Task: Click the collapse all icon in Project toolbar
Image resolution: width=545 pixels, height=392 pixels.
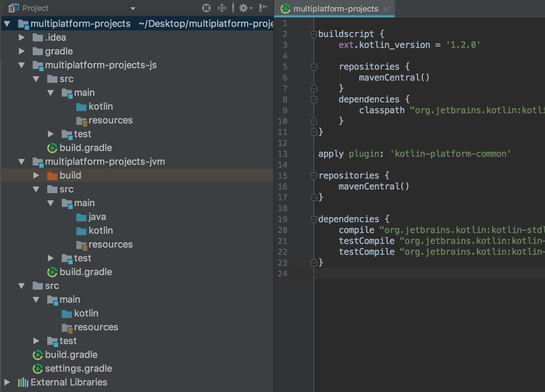Action: pyautogui.click(x=222, y=8)
